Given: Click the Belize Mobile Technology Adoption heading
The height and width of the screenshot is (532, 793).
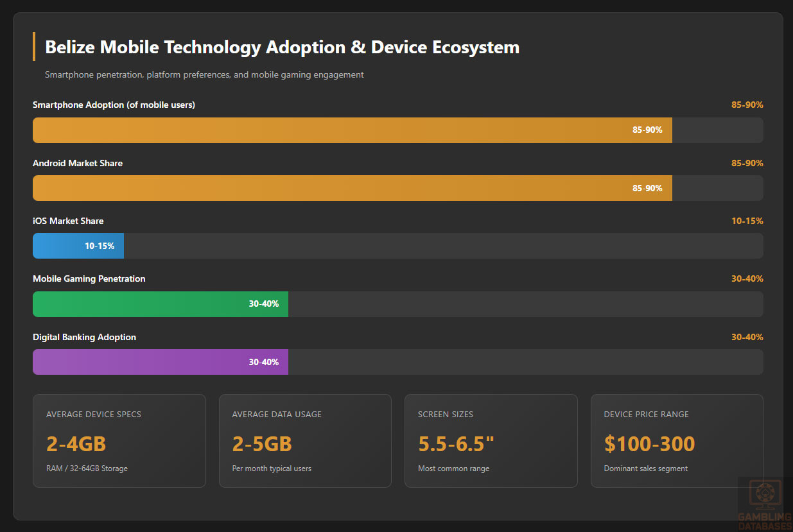Looking at the screenshot, I should pos(282,47).
